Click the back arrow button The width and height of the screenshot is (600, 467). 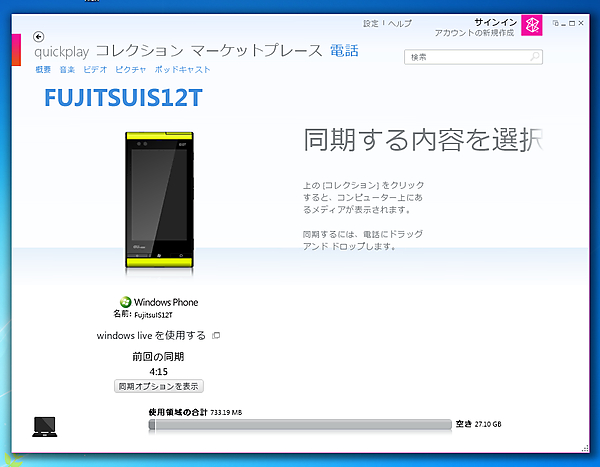(x=38, y=37)
